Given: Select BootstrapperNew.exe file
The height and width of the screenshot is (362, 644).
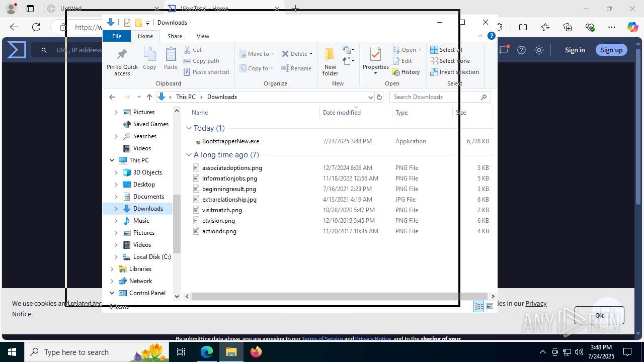Looking at the screenshot, I should point(230,141).
